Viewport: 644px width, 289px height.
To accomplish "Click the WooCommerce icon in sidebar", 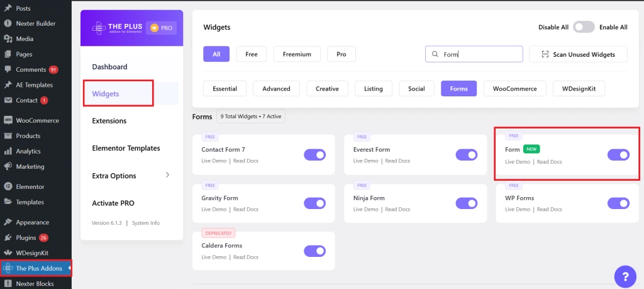I will (x=8, y=120).
